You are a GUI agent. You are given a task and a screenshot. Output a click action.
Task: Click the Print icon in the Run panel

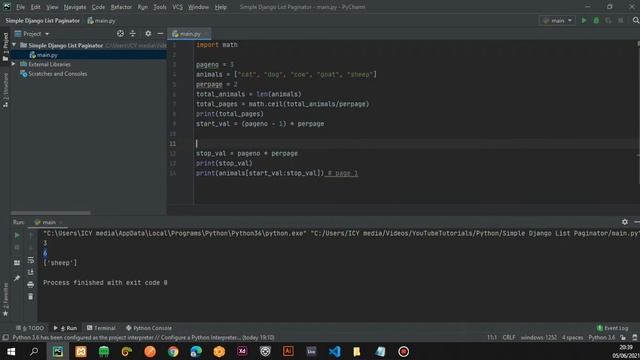tap(31, 284)
